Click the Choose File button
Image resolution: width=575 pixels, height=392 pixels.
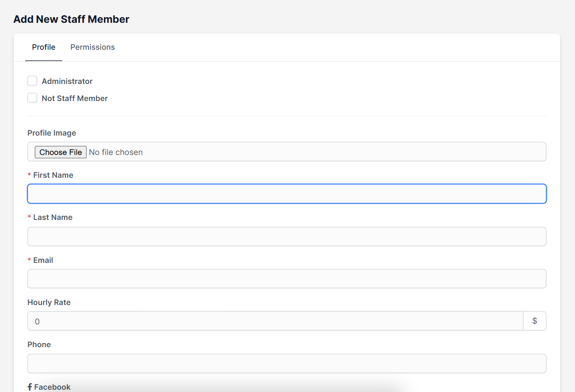point(60,152)
